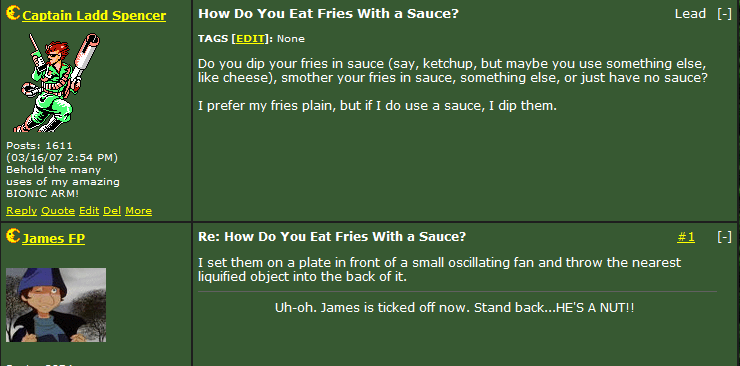The height and width of the screenshot is (366, 740).
Task: Open James FP's blue-hat avatar image
Action: click(56, 305)
